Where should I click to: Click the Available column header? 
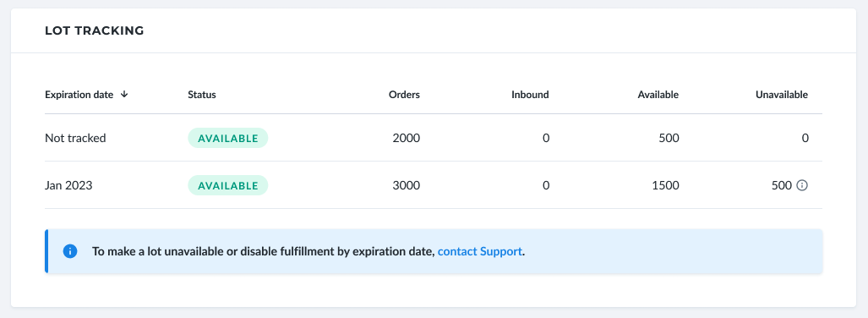[x=658, y=95]
